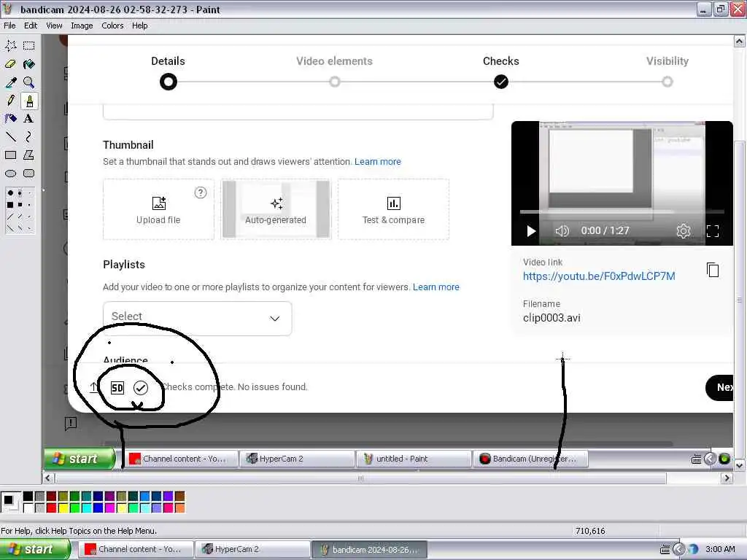Select orange from the color palette

tap(179, 508)
